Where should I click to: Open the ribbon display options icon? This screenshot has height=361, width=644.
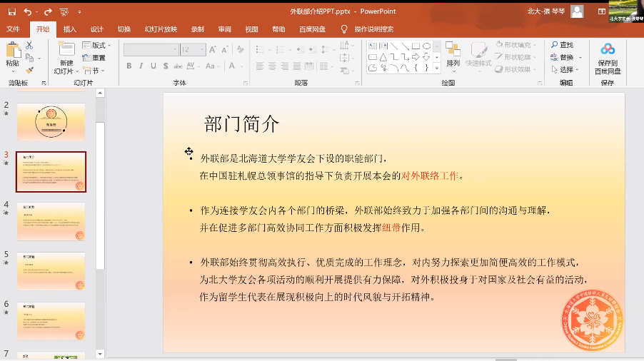[602, 11]
